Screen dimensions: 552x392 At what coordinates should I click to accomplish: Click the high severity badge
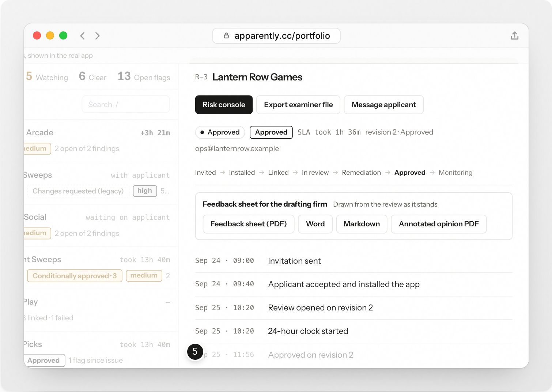coord(145,191)
